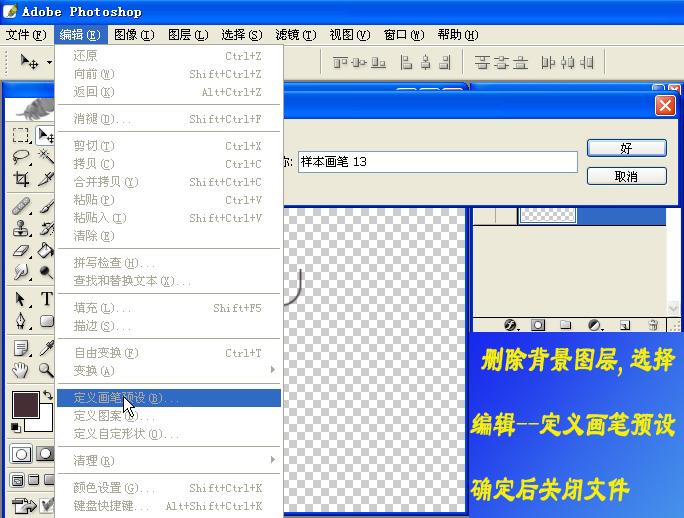Open the 文件 (F) menu
This screenshot has height=518, width=684.
pyautogui.click(x=26, y=34)
